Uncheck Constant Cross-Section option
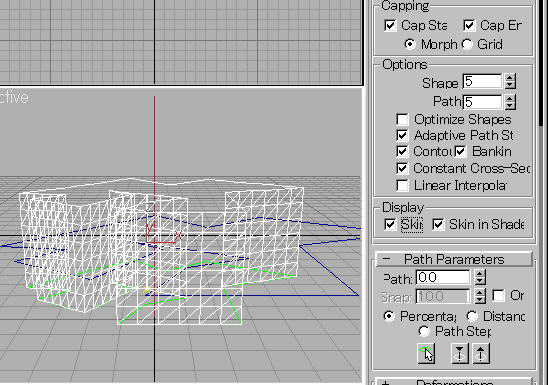 click(402, 168)
